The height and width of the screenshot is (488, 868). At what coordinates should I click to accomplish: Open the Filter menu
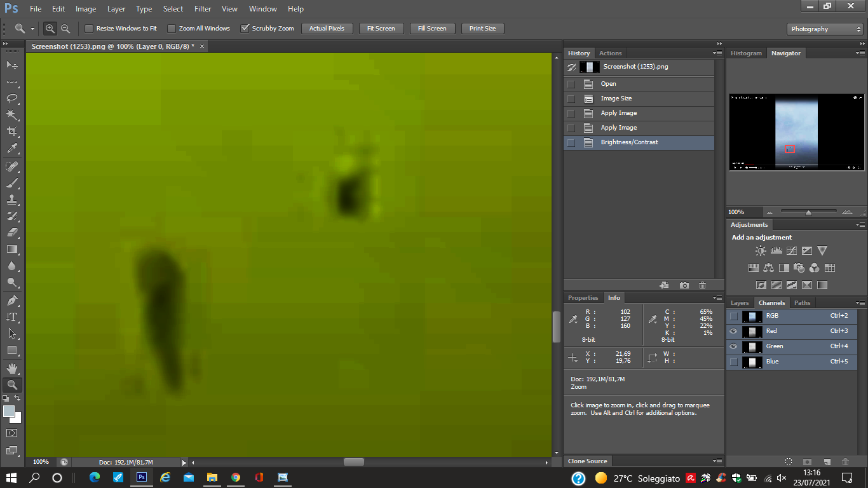point(203,9)
